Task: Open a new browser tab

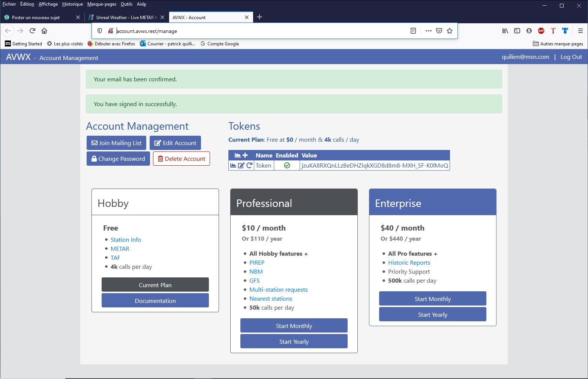Action: click(x=259, y=17)
